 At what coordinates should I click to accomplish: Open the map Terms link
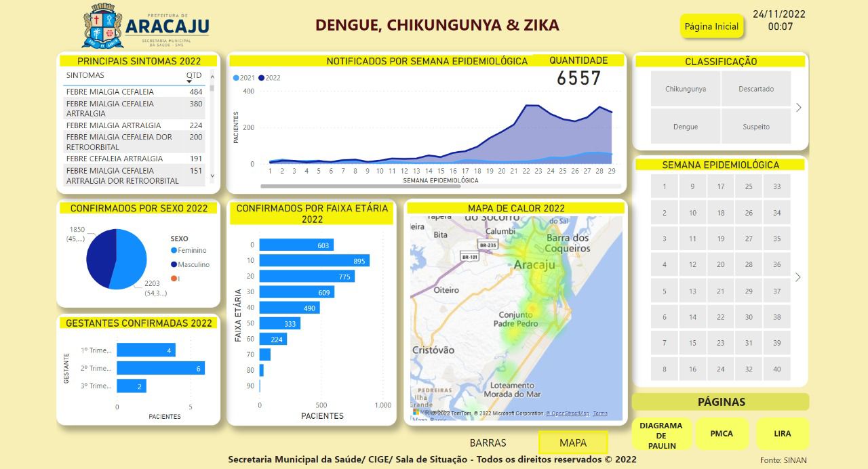(600, 413)
